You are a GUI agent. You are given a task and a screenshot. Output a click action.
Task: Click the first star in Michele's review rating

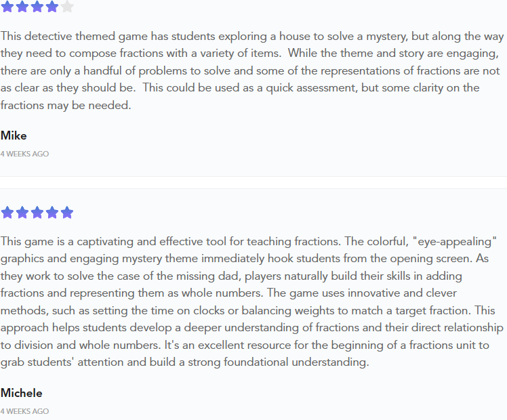pyautogui.click(x=7, y=213)
